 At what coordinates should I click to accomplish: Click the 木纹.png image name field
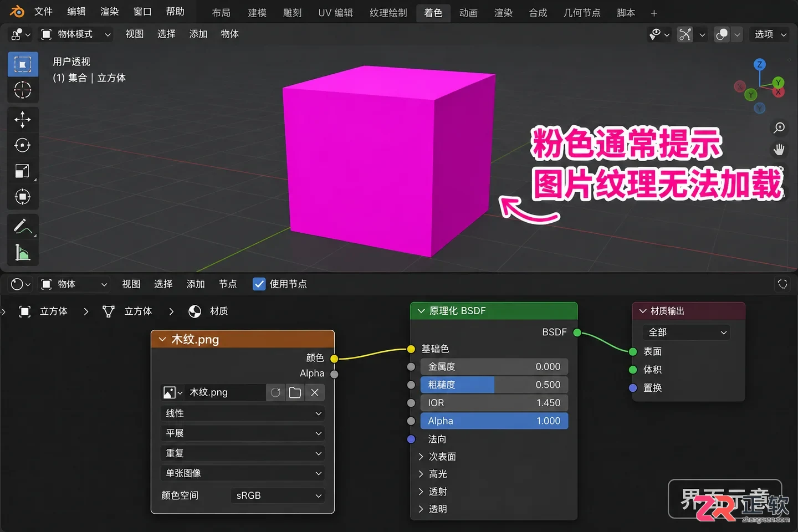pyautogui.click(x=226, y=392)
